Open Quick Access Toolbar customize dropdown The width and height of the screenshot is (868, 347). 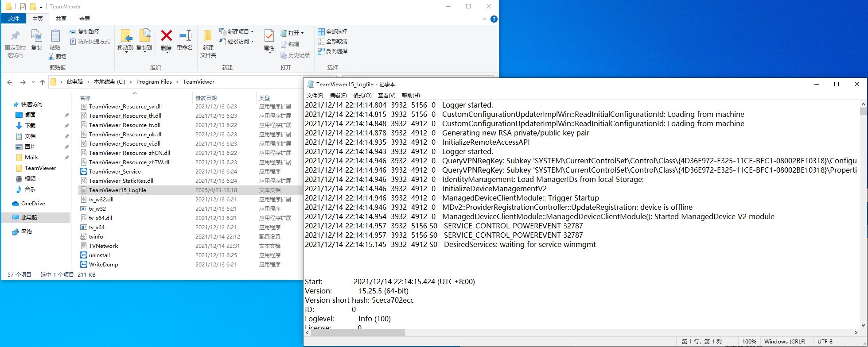pos(41,7)
